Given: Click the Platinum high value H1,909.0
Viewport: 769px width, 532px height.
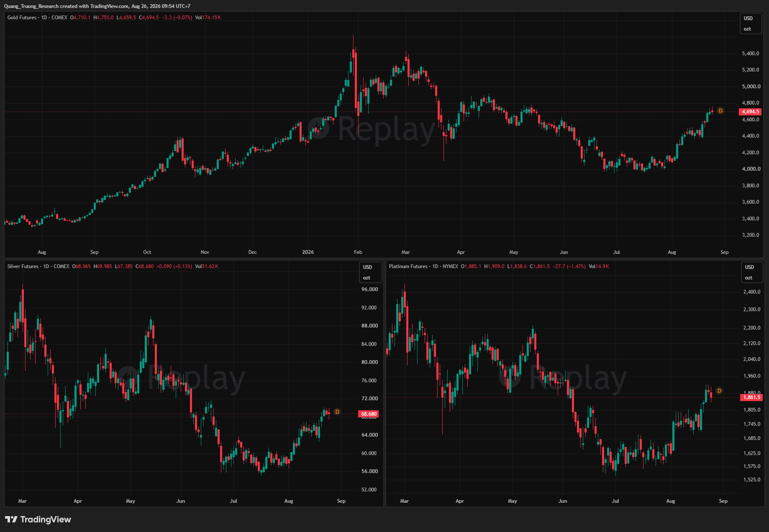Looking at the screenshot, I should [494, 266].
